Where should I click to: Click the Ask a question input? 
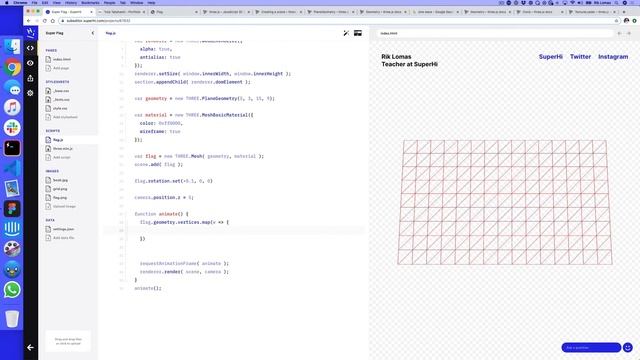(591, 347)
